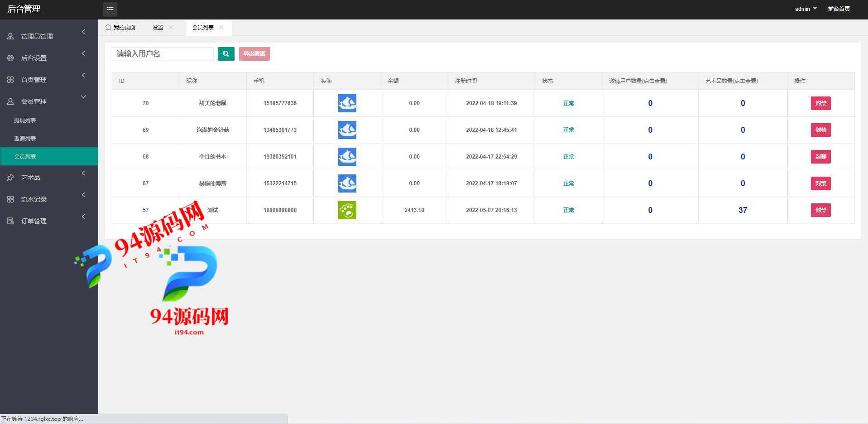Viewport: 868px width, 424px height.
Task: Click phone number 15185777636
Action: pyautogui.click(x=280, y=103)
